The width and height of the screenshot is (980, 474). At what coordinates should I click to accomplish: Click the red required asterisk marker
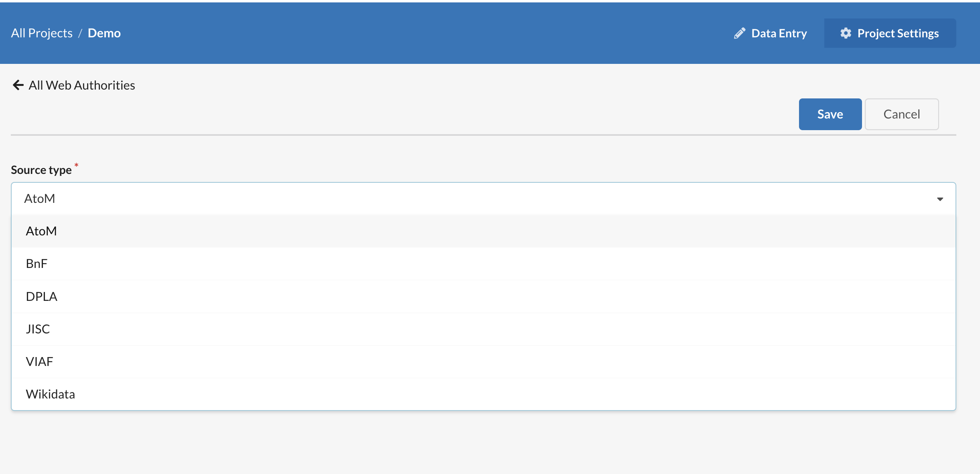coord(76,165)
